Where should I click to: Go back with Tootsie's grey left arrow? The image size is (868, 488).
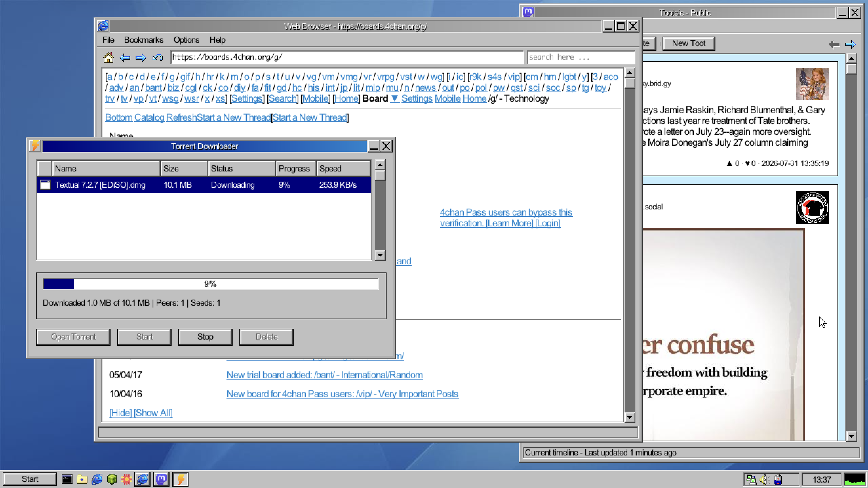tap(834, 44)
